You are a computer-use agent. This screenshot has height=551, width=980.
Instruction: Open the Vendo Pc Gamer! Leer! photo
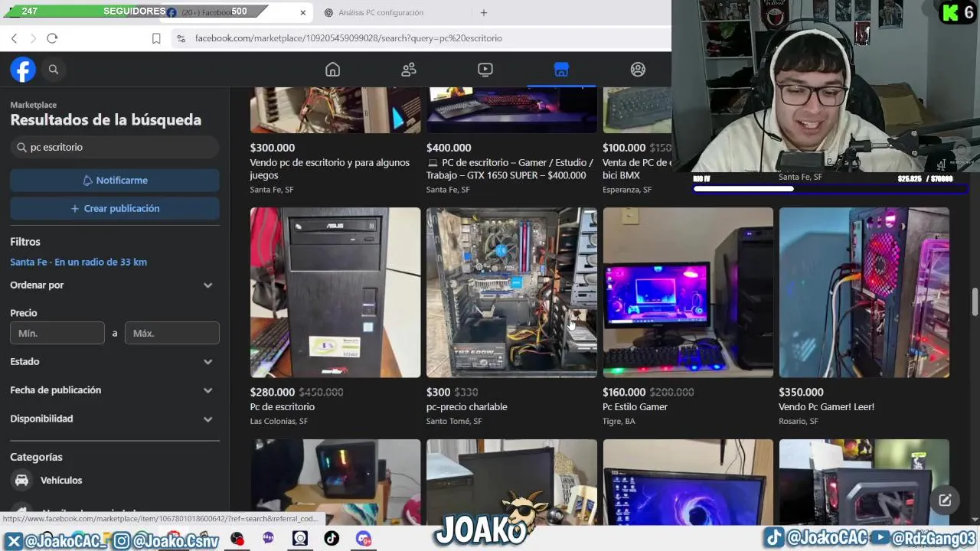tap(864, 292)
